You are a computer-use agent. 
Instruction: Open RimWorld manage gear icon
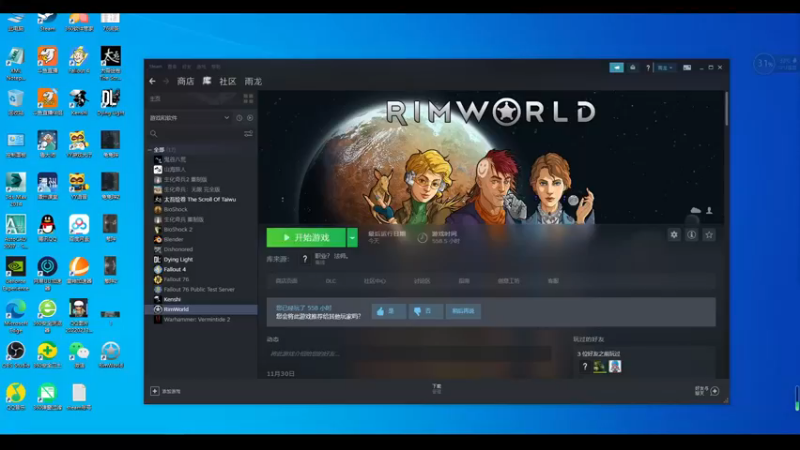pyautogui.click(x=674, y=235)
